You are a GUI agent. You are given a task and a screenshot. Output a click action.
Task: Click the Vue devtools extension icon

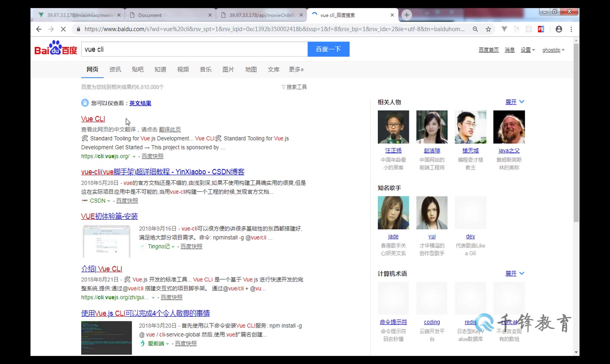[x=504, y=29]
